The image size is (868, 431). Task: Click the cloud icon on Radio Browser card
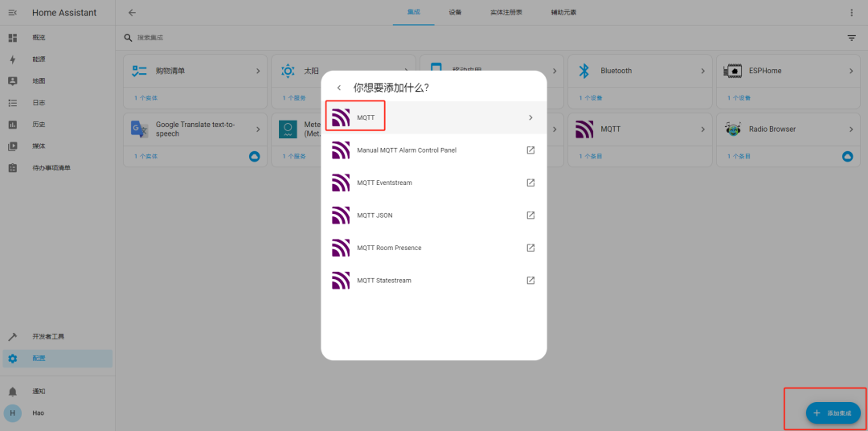[848, 157]
